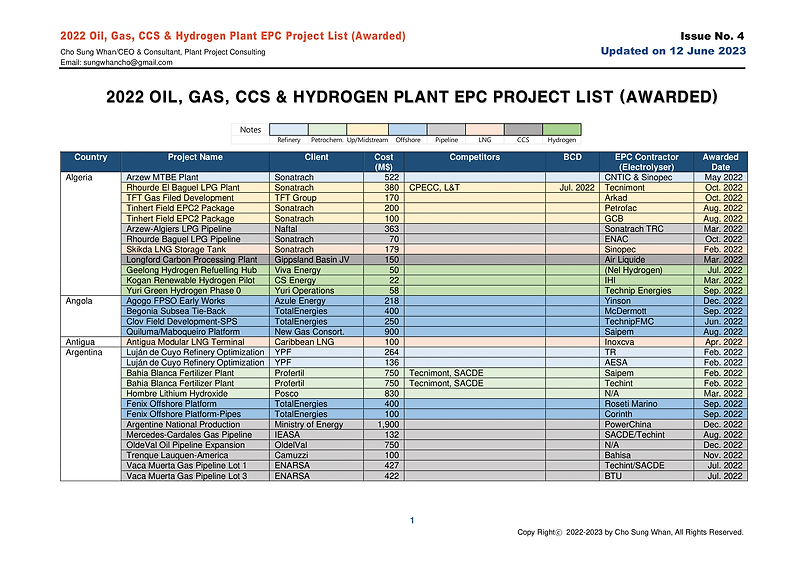Screen dimensions: 800x565
Task: Click the email sungwhancho@gmail.com
Action: tap(128, 62)
